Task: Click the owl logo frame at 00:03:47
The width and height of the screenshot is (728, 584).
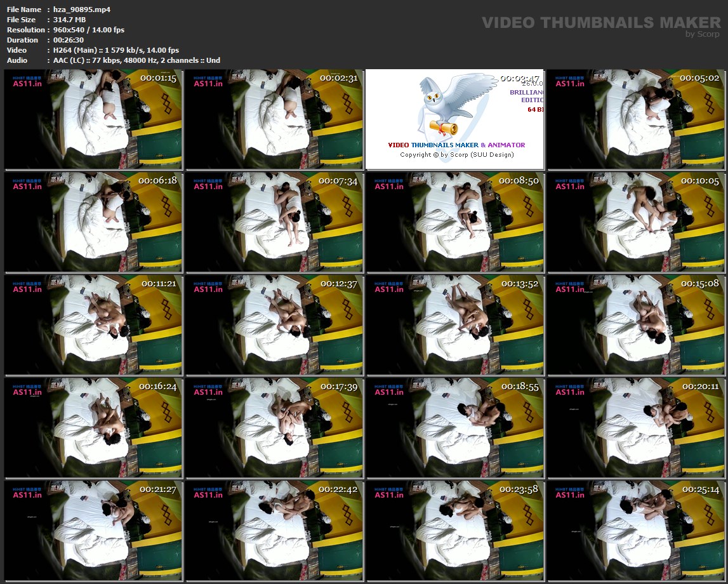Action: [454, 119]
